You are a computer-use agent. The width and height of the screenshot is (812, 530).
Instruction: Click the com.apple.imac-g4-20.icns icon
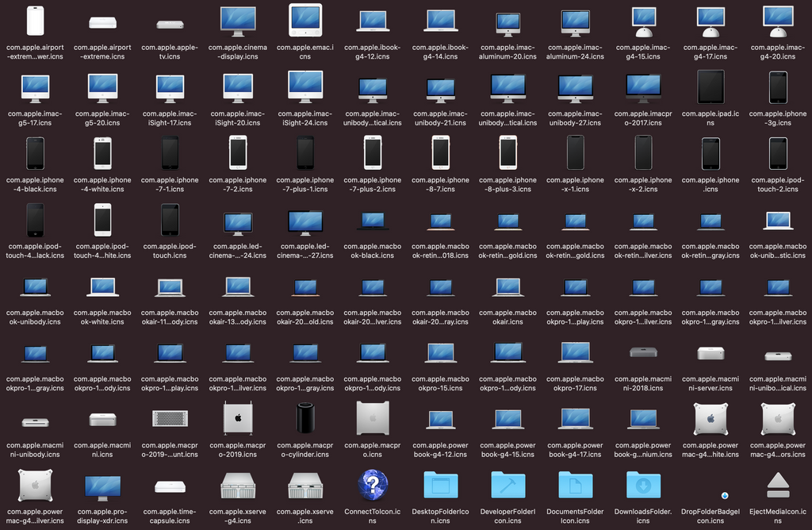coord(778,21)
